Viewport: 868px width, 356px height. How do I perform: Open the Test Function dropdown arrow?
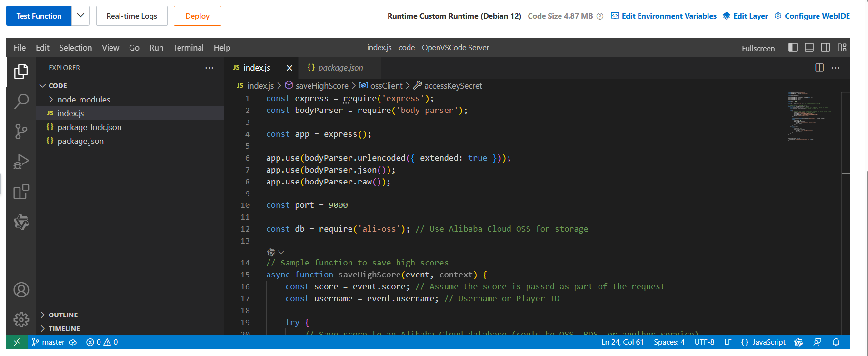80,16
